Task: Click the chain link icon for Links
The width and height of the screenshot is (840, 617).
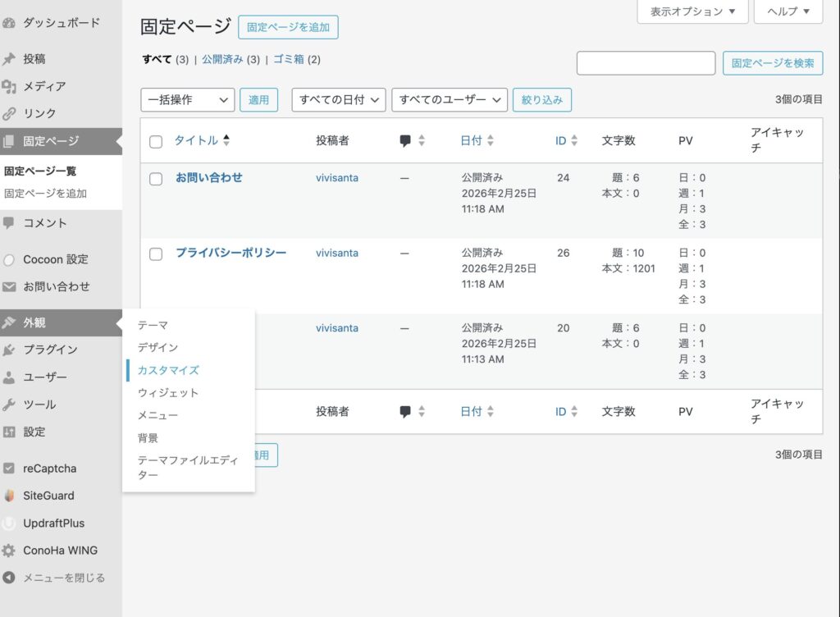Action: pyautogui.click(x=10, y=114)
